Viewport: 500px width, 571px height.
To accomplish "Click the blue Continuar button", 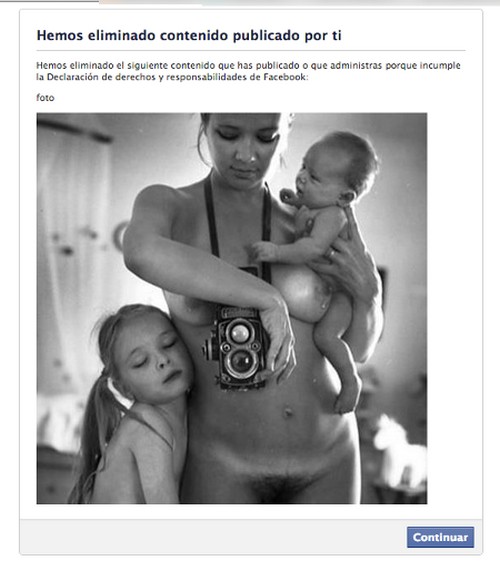I will click(440, 537).
